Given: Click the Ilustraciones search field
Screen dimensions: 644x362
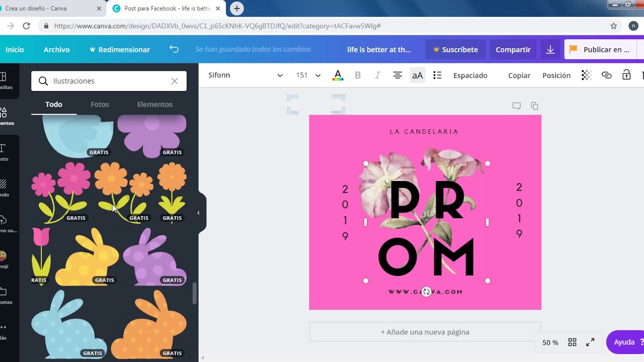Looking at the screenshot, I should pyautogui.click(x=109, y=81).
